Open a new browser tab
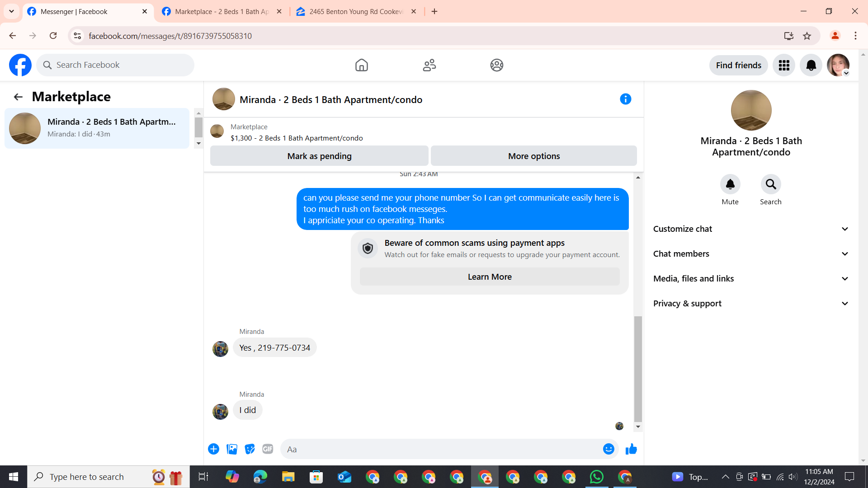The image size is (868, 488). (434, 11)
